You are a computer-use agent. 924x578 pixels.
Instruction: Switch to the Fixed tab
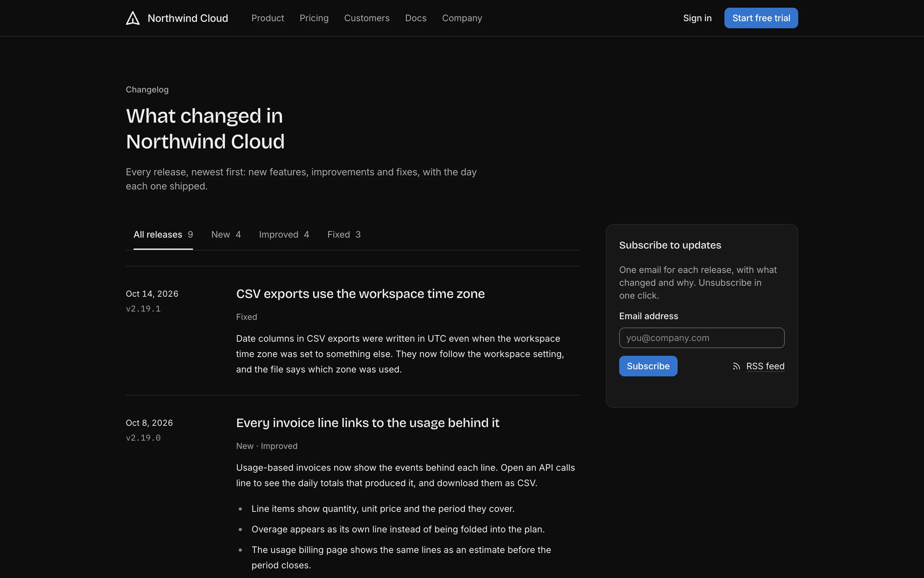tap(344, 234)
